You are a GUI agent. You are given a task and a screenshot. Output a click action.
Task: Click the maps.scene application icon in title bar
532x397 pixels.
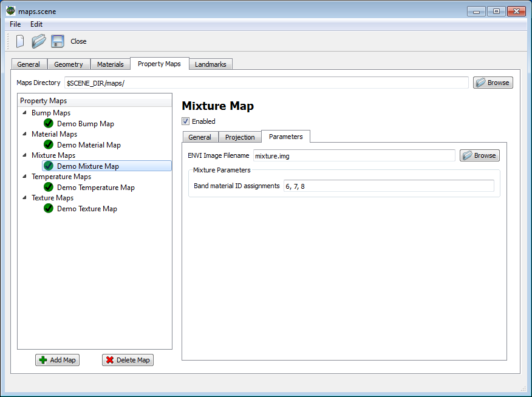click(x=10, y=10)
